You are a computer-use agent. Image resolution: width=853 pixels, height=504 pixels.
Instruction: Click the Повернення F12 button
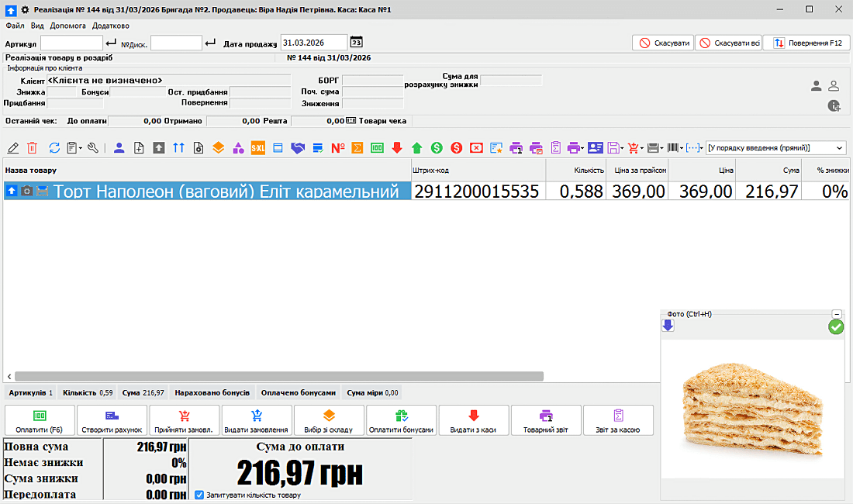point(806,43)
